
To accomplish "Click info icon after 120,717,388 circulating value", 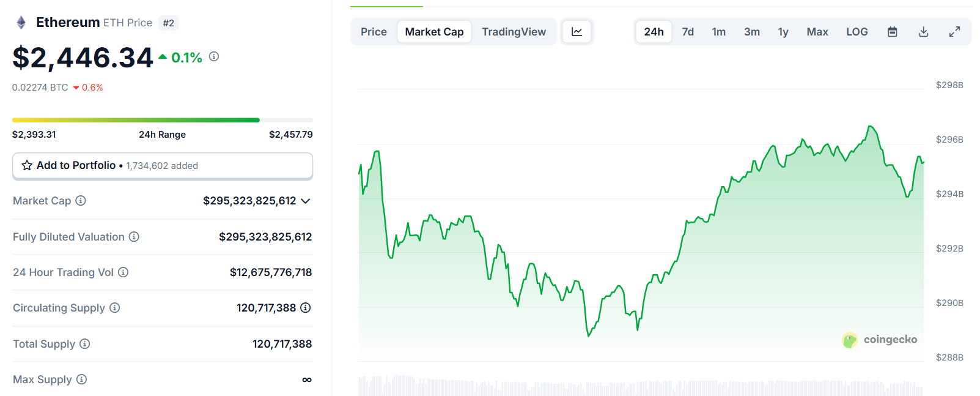I will point(306,308).
